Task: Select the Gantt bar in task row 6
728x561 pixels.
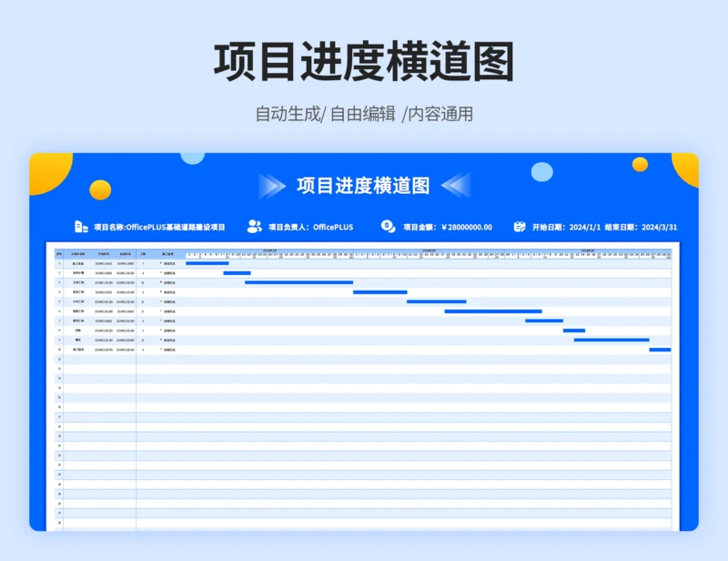Action: 492,311
